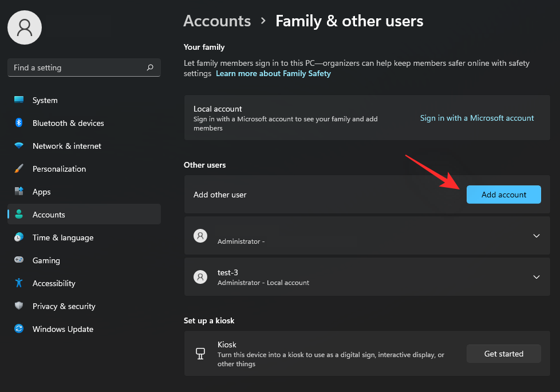Click the Time & language globe icon
The width and height of the screenshot is (560, 392).
(x=19, y=237)
